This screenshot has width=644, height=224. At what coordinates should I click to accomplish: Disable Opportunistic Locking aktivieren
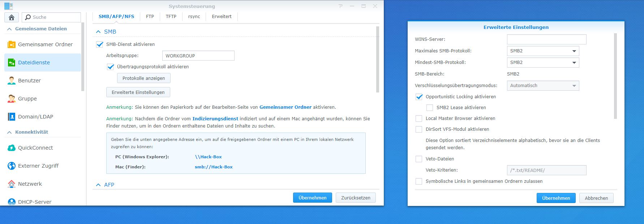point(419,97)
